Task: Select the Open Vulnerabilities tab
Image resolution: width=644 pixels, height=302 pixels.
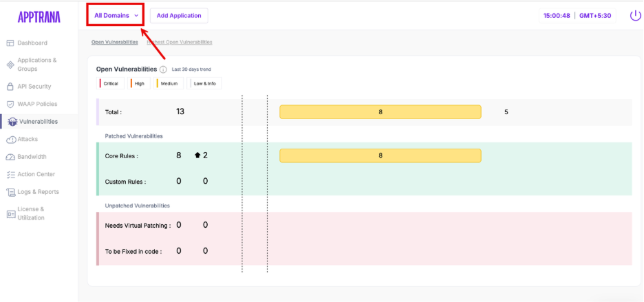Action: [114, 42]
